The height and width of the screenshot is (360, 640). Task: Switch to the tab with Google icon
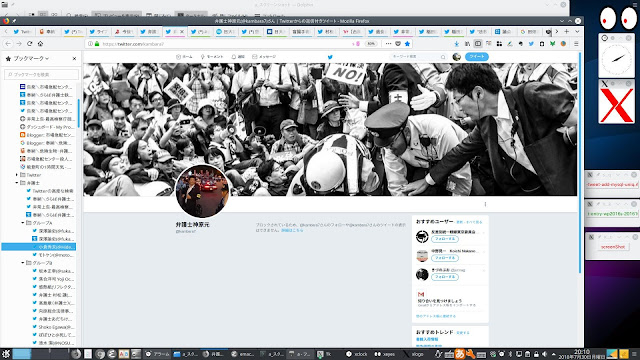click(529, 31)
